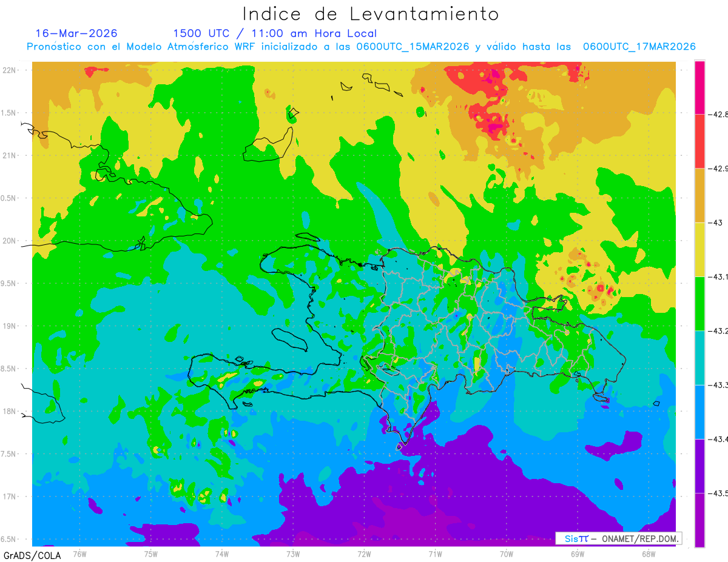Viewport: 728px width, 562px height.
Task: Click the longitude label "76W"
Action: [79, 553]
